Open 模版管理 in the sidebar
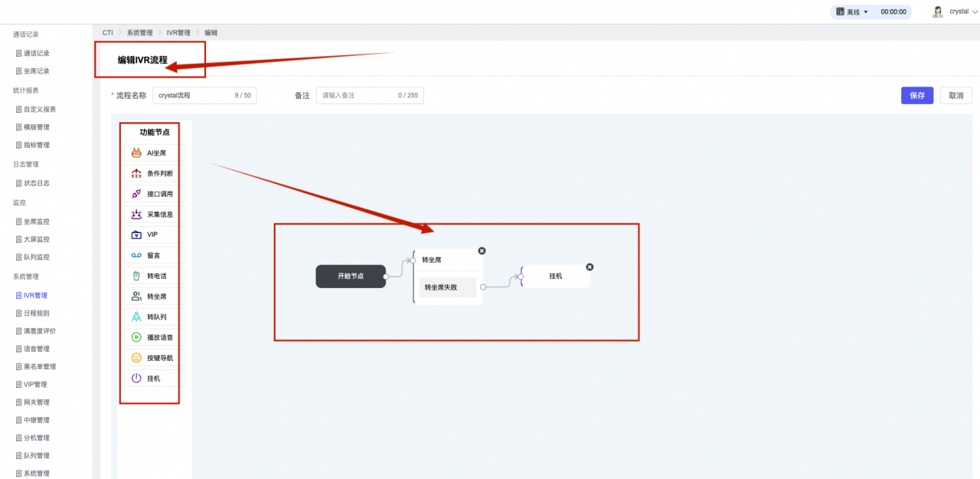 click(x=36, y=127)
